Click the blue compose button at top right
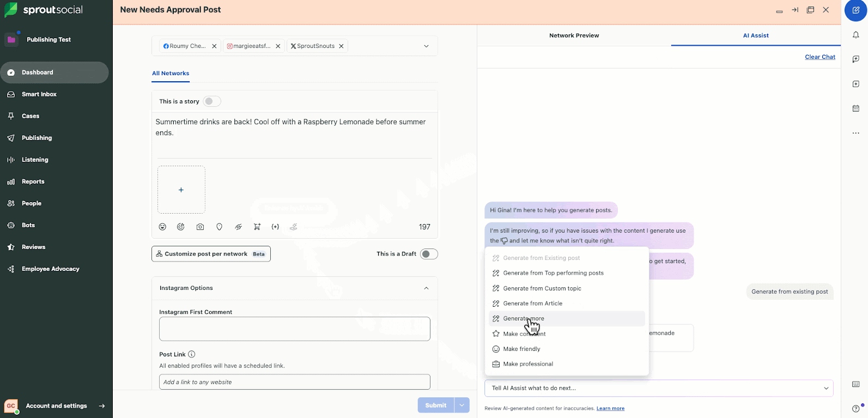The height and width of the screenshot is (418, 868). (x=855, y=10)
